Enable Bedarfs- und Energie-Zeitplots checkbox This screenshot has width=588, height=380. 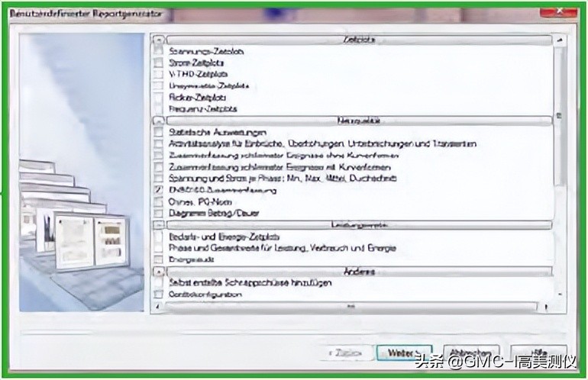[x=159, y=237]
